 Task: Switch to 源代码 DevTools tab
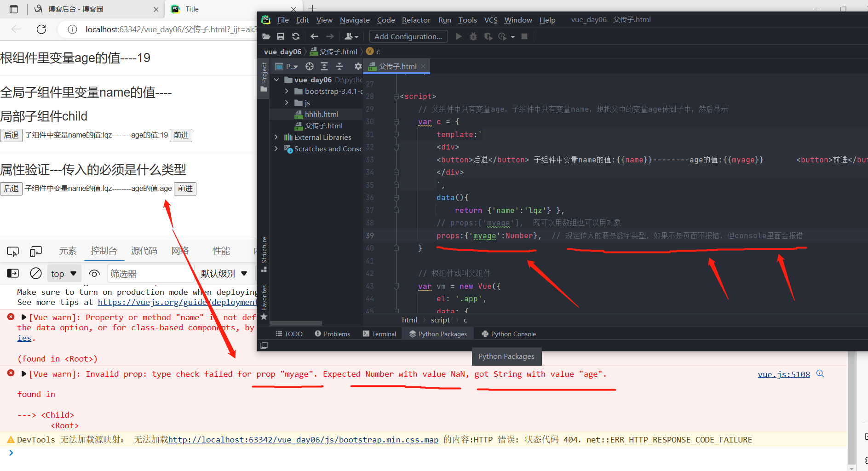tap(144, 251)
